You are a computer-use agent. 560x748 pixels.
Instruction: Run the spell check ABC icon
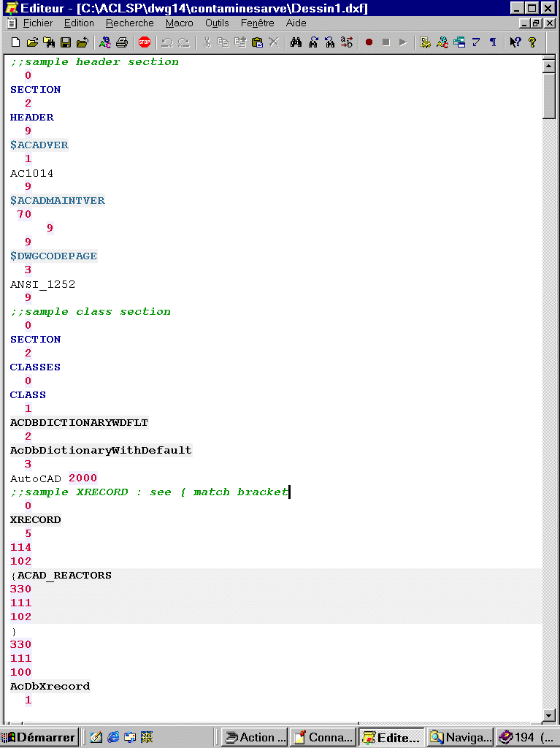click(104, 42)
